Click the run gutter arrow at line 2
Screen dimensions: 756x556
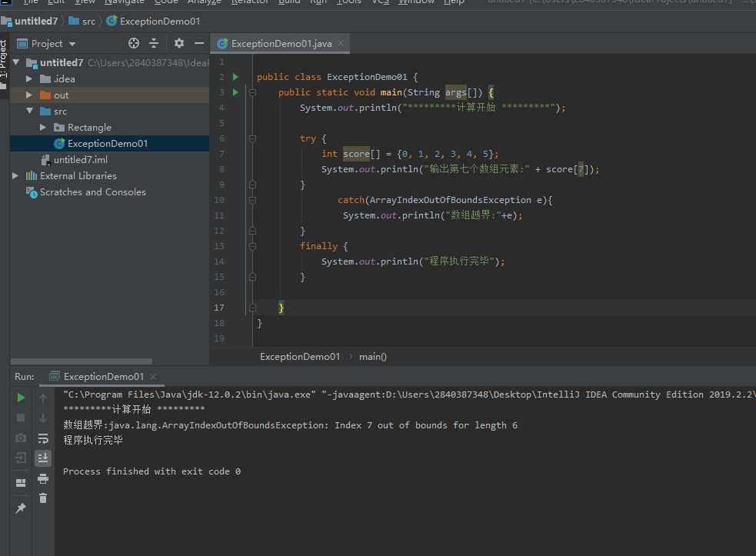(x=236, y=77)
